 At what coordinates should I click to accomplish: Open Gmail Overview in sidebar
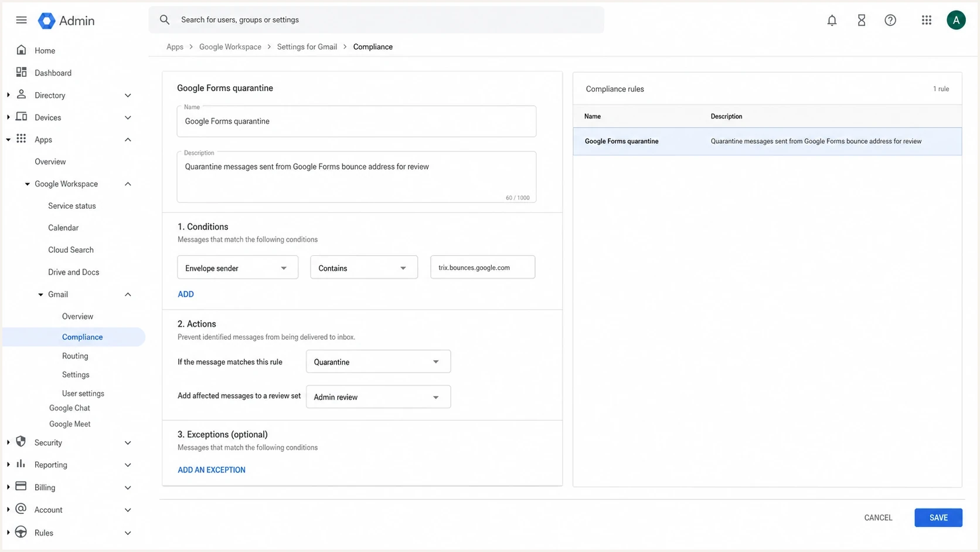coord(77,316)
